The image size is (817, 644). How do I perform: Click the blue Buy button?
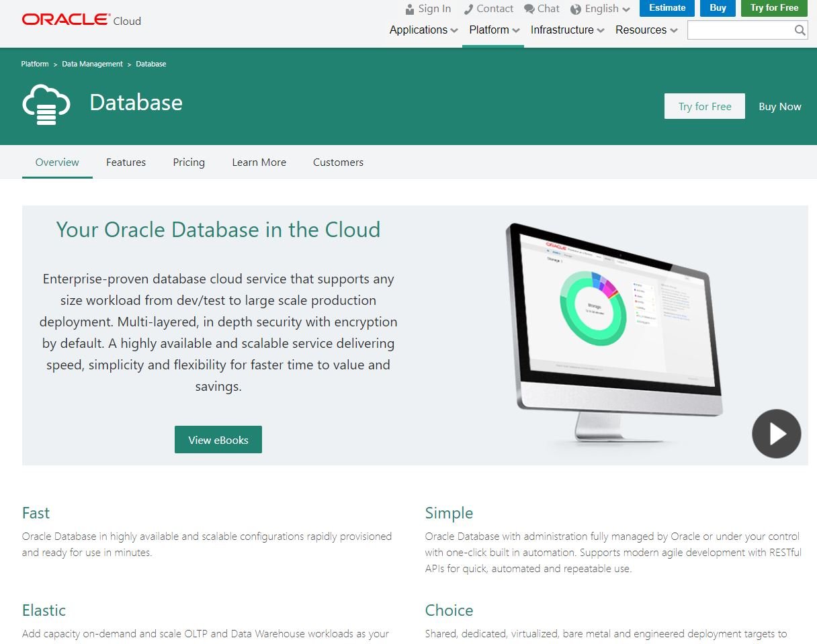coord(718,8)
